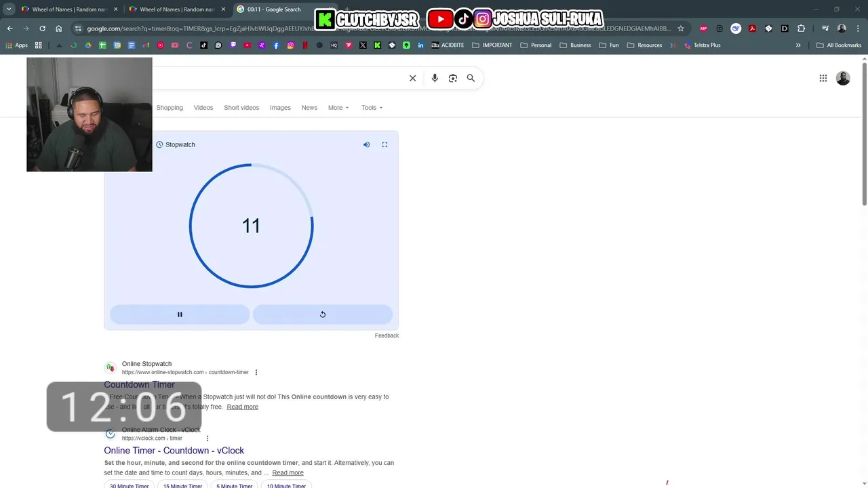The width and height of the screenshot is (868, 488).
Task: Expand the Personal bookmarks folder
Action: coord(536,45)
